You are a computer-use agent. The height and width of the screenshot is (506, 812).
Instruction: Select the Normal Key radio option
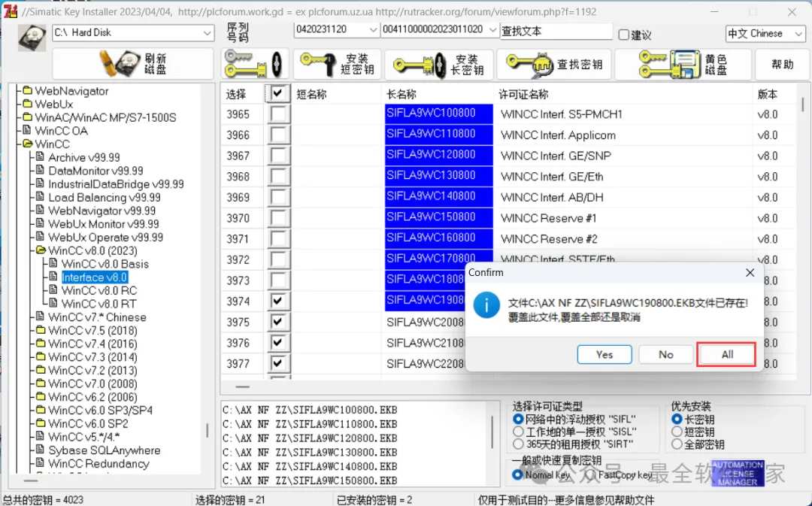click(x=517, y=474)
